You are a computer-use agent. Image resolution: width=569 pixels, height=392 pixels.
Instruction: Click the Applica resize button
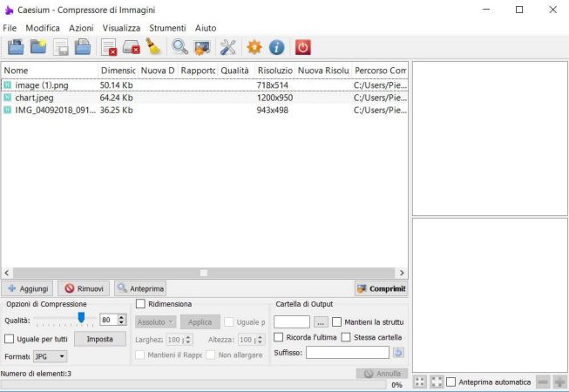coord(200,322)
